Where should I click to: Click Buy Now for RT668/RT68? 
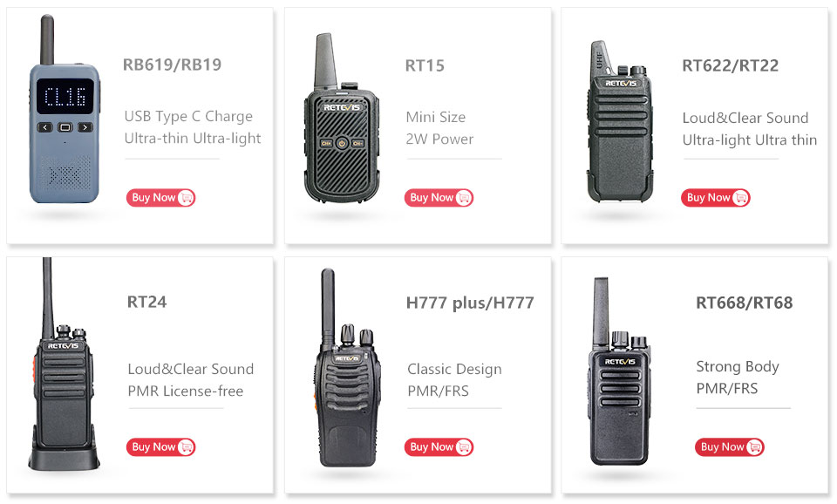point(729,446)
